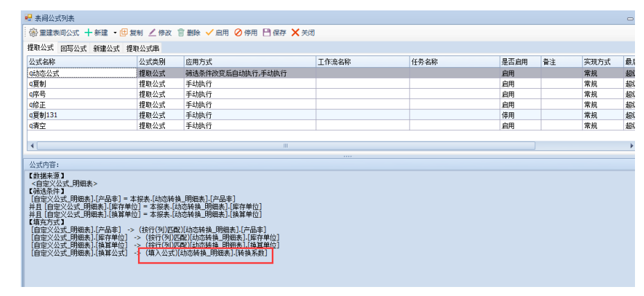The width and height of the screenshot is (644, 296).
Task: Click the 是否启用 column header
Action: (x=519, y=62)
